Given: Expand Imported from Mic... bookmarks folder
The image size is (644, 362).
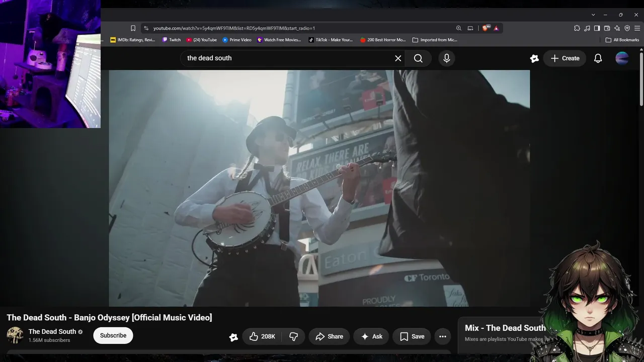Looking at the screenshot, I should click(x=435, y=40).
